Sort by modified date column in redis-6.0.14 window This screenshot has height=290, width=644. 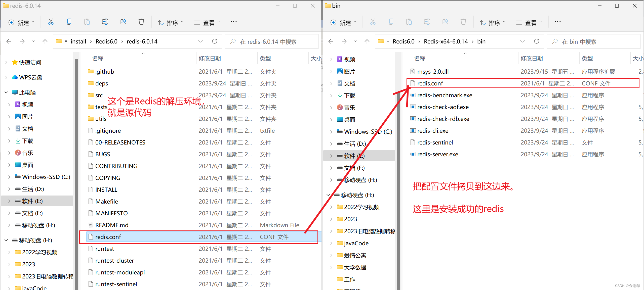210,59
